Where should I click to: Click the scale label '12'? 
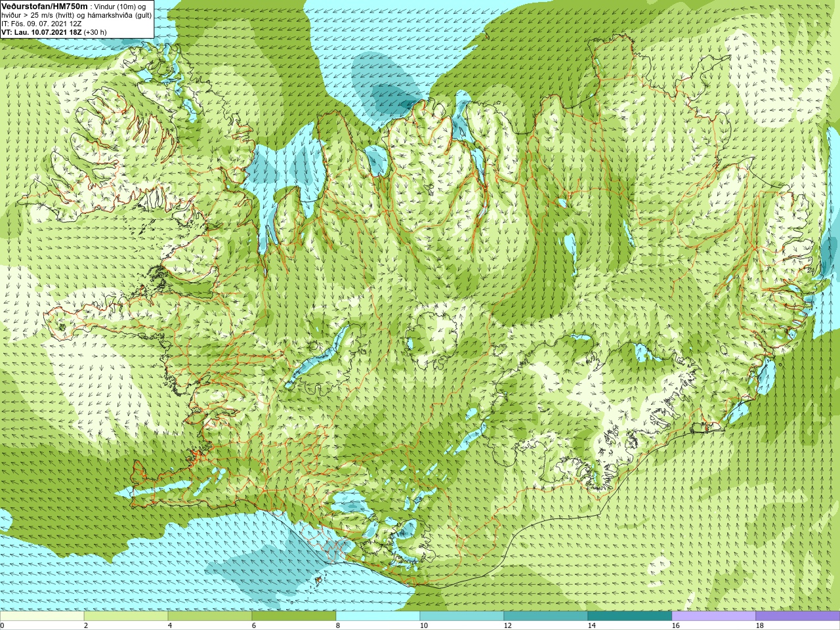(507, 626)
